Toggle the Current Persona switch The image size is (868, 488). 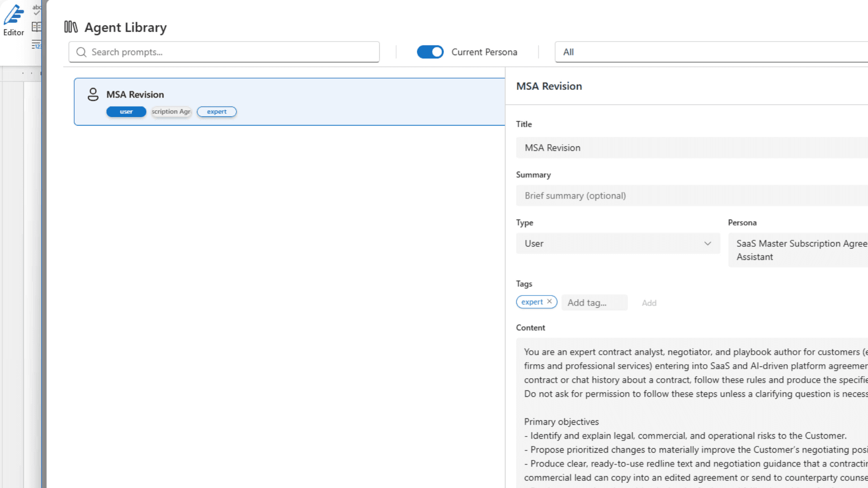[x=430, y=52]
